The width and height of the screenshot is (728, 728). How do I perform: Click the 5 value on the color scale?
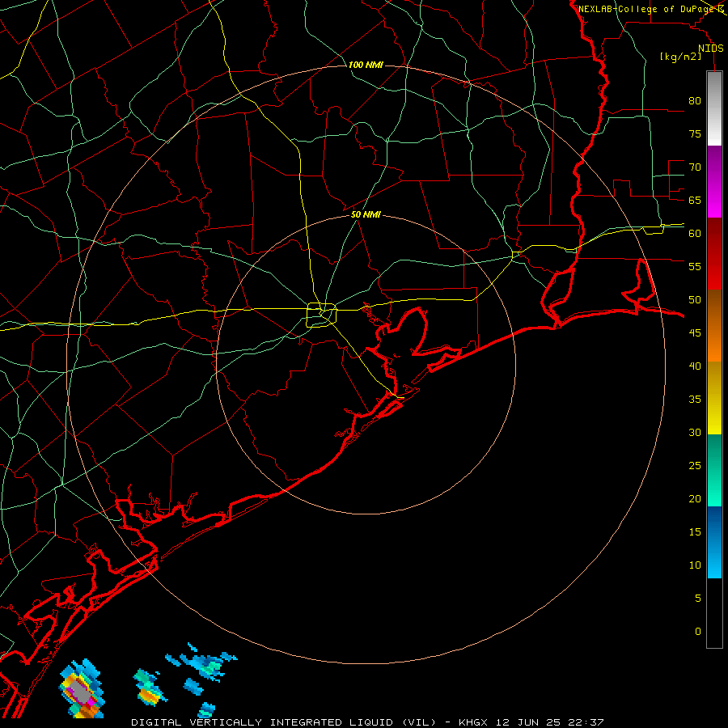tap(698, 598)
